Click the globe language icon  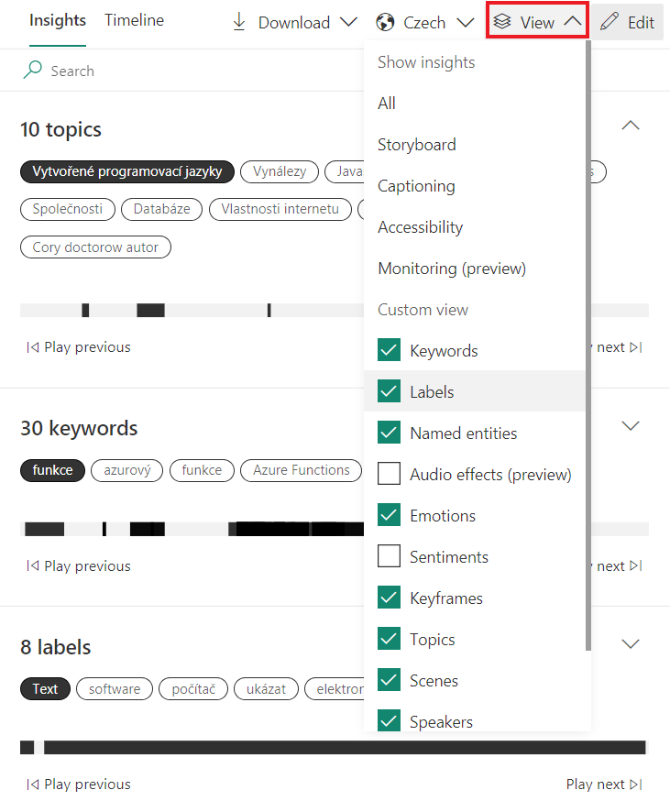385,22
